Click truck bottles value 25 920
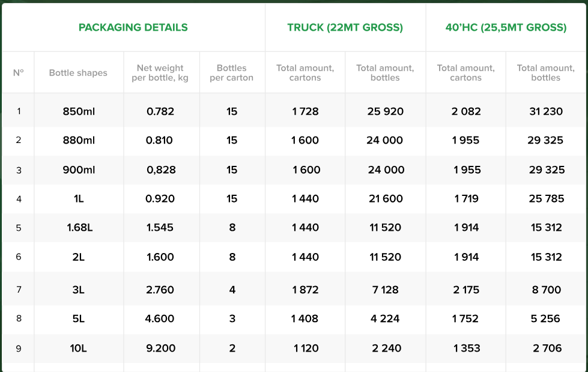The width and height of the screenshot is (588, 372). coord(386,112)
